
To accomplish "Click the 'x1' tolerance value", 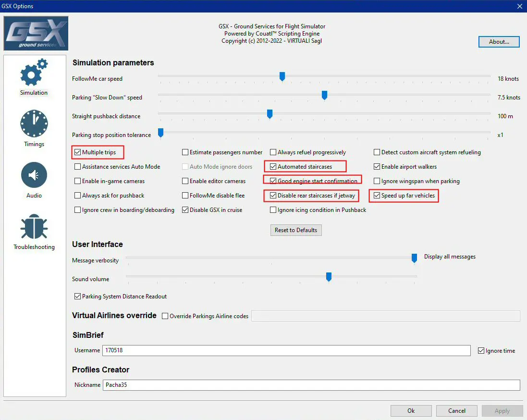I will [x=501, y=135].
